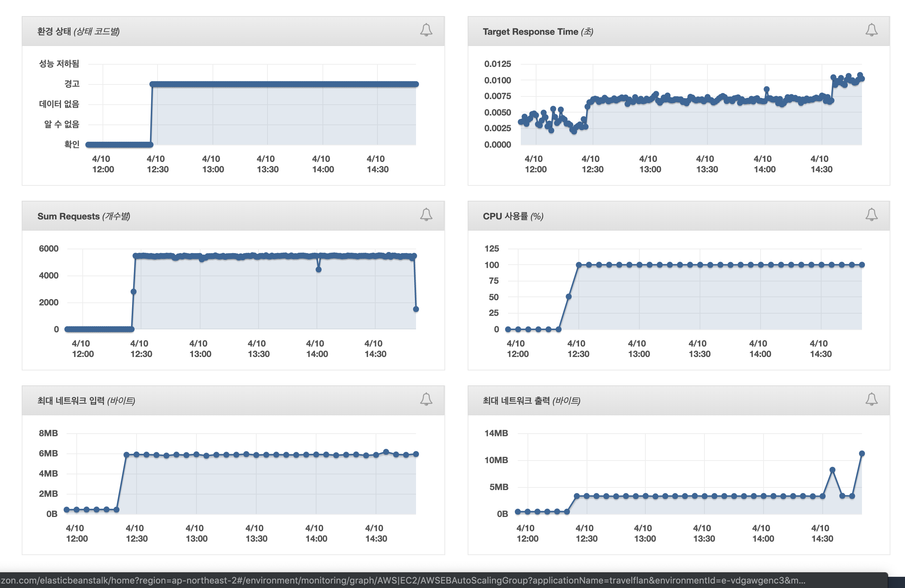Viewport: 905px width, 588px height.
Task: Click the Sum Requests panel title
Action: click(x=84, y=216)
